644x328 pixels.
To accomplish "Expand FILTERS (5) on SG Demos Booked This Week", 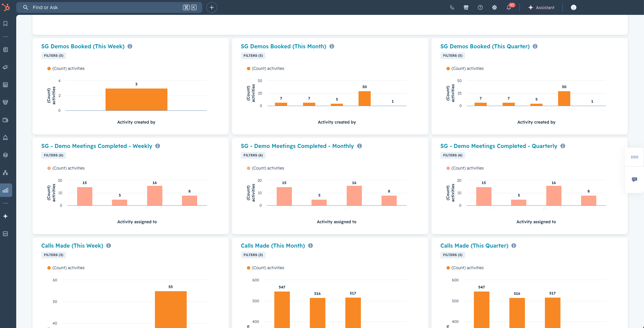I will [x=53, y=56].
